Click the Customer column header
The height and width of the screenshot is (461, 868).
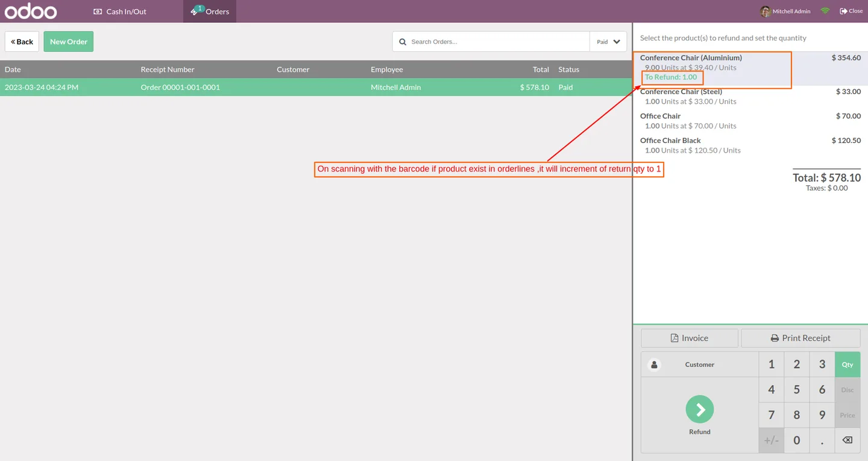(293, 69)
